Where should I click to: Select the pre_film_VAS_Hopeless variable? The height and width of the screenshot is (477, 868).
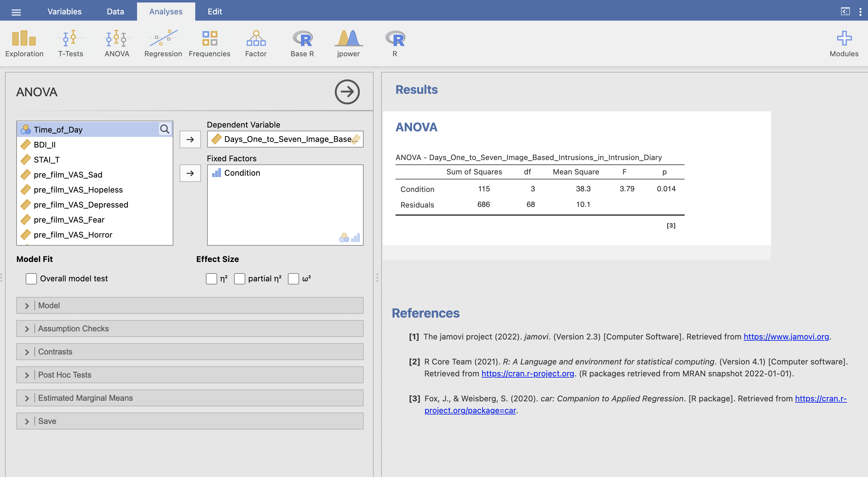(94, 190)
